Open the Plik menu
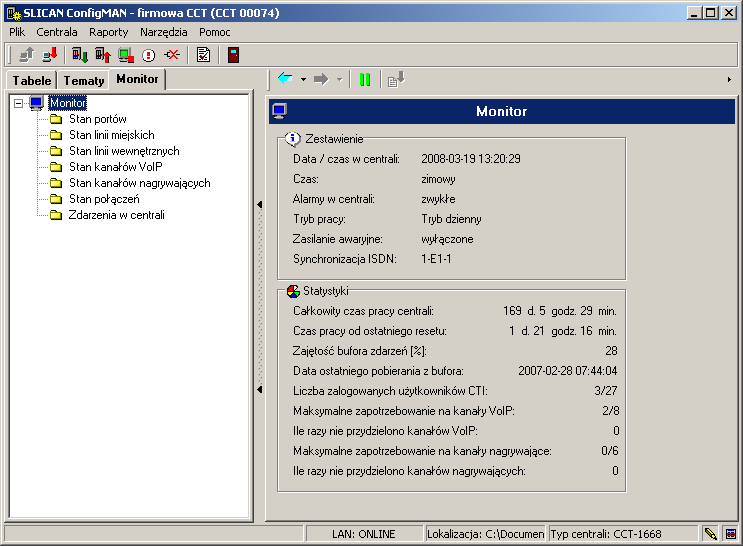This screenshot has height=546, width=743. pyautogui.click(x=17, y=32)
